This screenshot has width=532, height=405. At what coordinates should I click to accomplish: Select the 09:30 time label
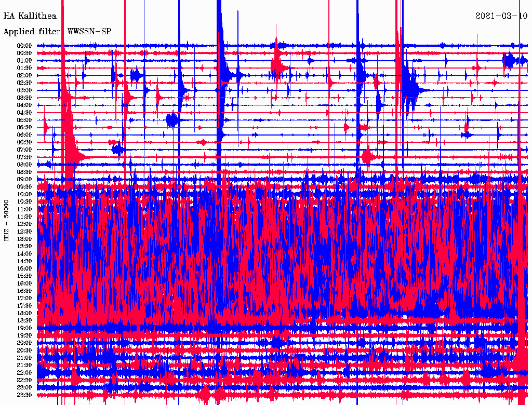[24, 187]
